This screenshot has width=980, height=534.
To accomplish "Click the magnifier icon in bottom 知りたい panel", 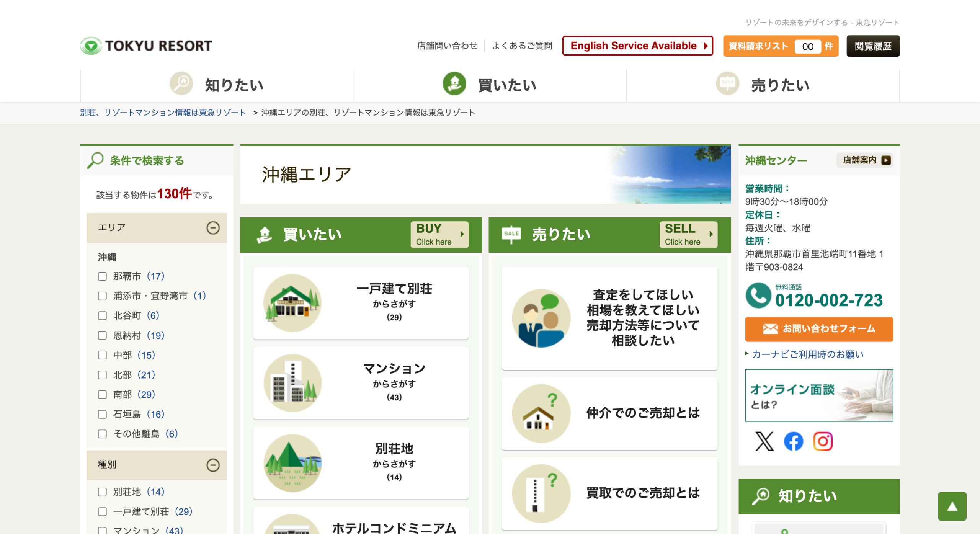I will (x=760, y=496).
